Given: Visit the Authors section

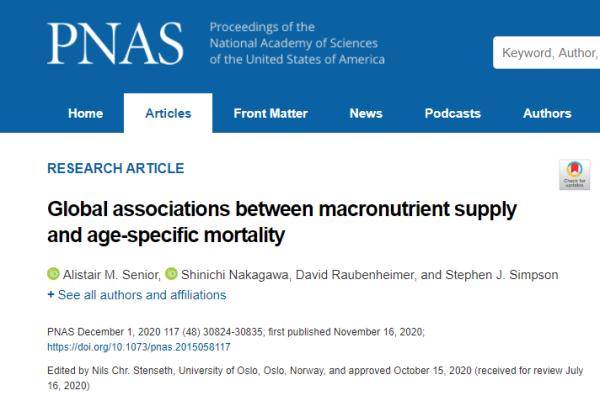Looking at the screenshot, I should pos(547,113).
